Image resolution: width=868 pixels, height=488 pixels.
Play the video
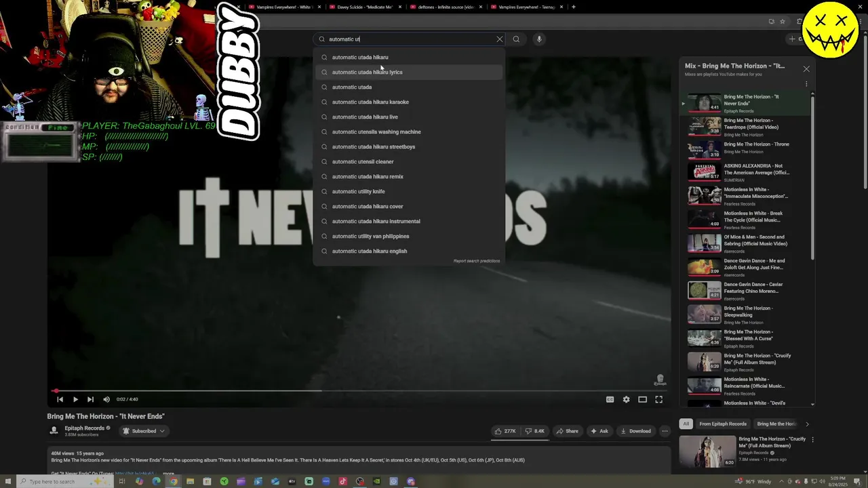pyautogui.click(x=75, y=399)
